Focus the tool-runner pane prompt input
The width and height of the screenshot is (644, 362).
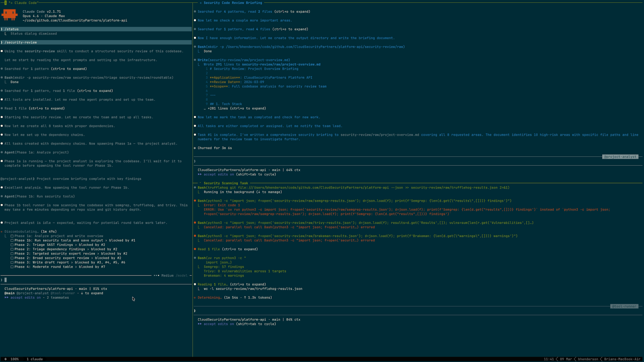coord(419,311)
